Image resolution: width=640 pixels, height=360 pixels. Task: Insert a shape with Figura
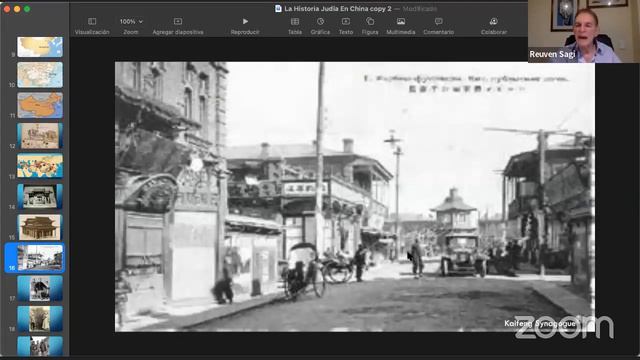[x=370, y=26]
